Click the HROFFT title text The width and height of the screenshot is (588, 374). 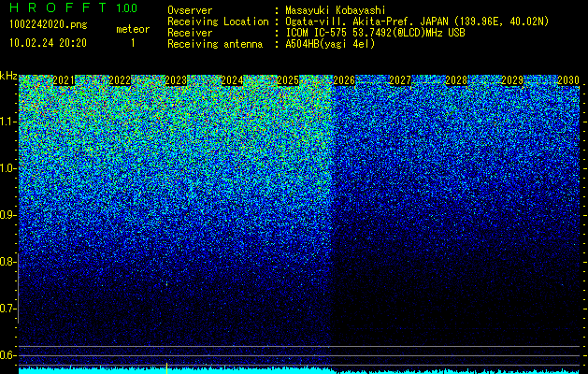tap(58, 7)
